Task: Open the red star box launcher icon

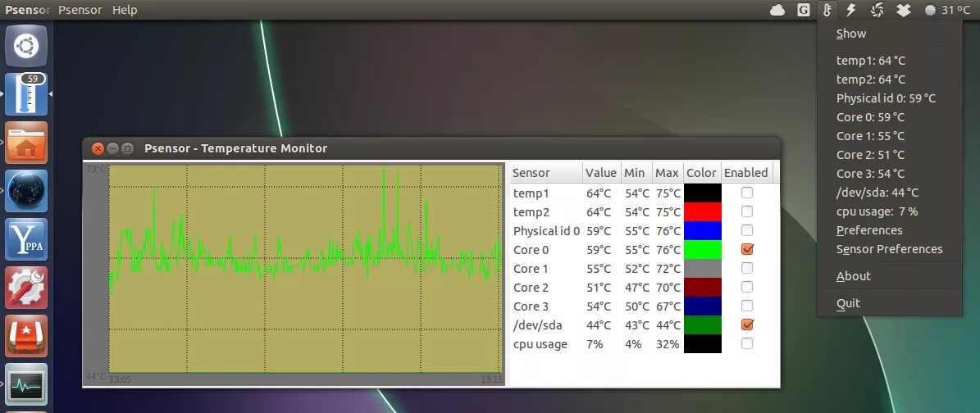Action: click(26, 335)
